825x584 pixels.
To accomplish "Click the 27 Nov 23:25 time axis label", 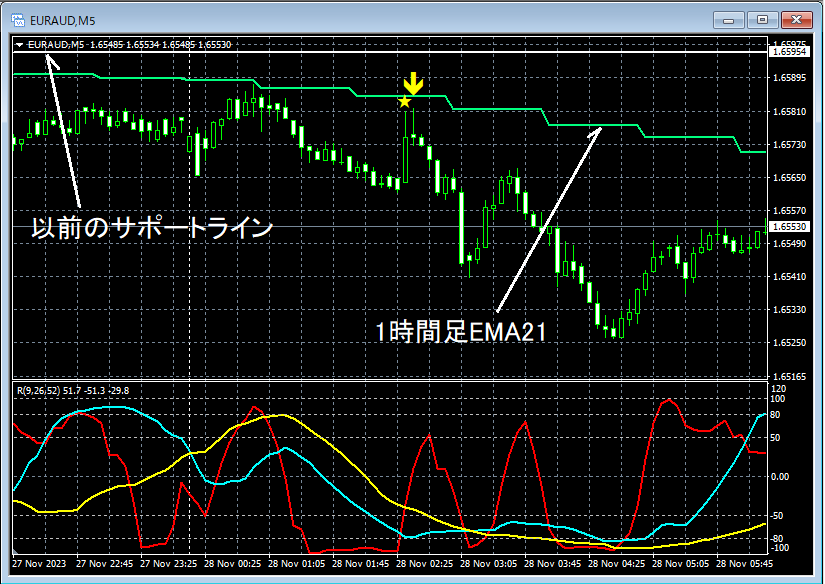I will (x=168, y=563).
